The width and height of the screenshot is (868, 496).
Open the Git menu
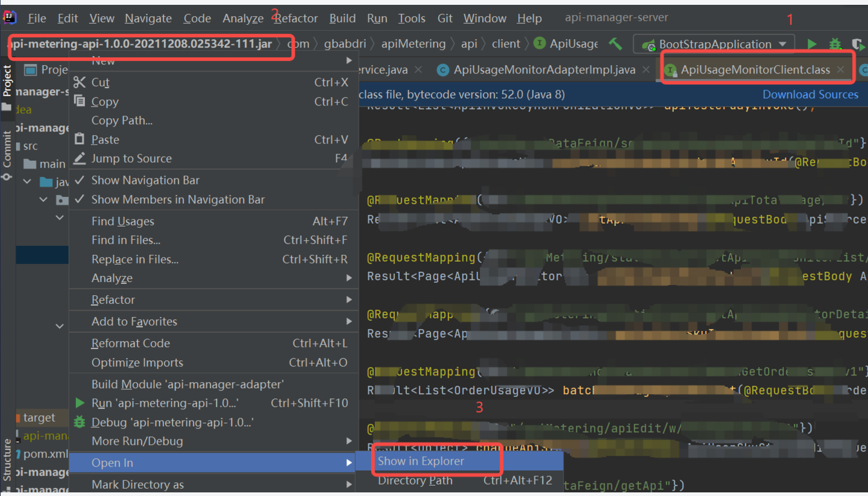[x=445, y=18]
